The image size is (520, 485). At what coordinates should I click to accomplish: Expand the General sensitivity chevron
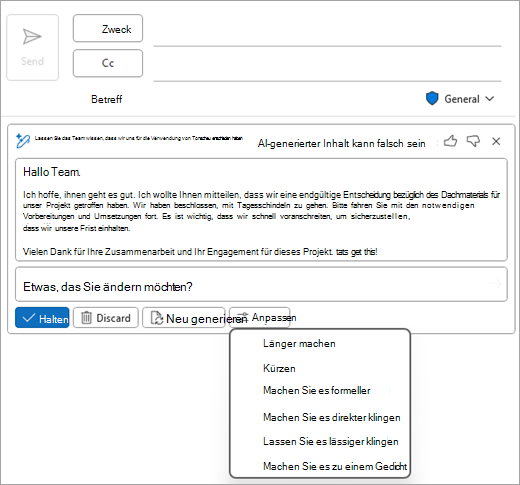(490, 99)
